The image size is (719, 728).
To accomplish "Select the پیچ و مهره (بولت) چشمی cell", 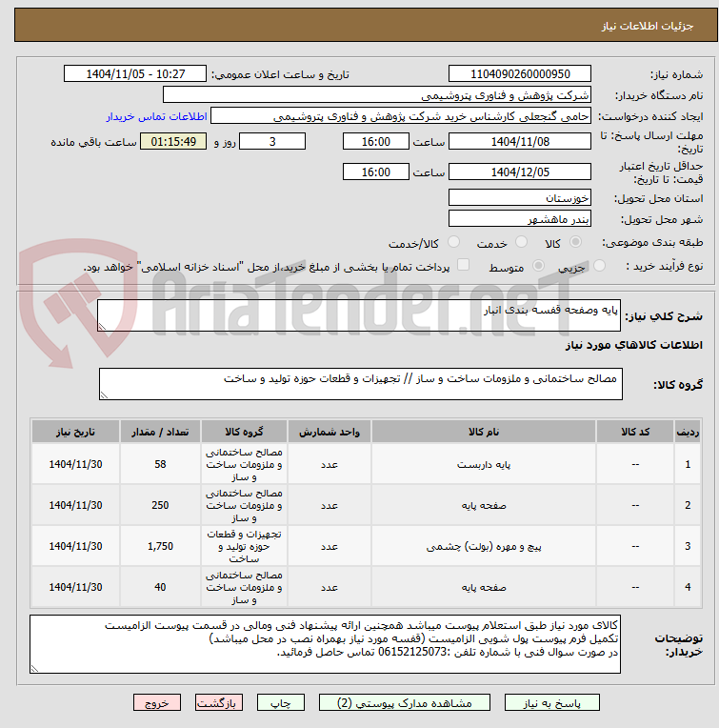I will pos(484,546).
